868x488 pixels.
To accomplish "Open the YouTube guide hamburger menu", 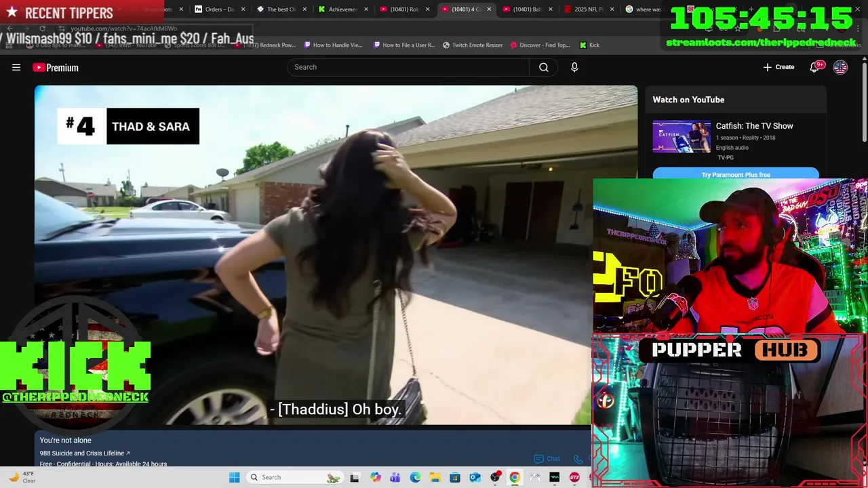I will tap(16, 67).
